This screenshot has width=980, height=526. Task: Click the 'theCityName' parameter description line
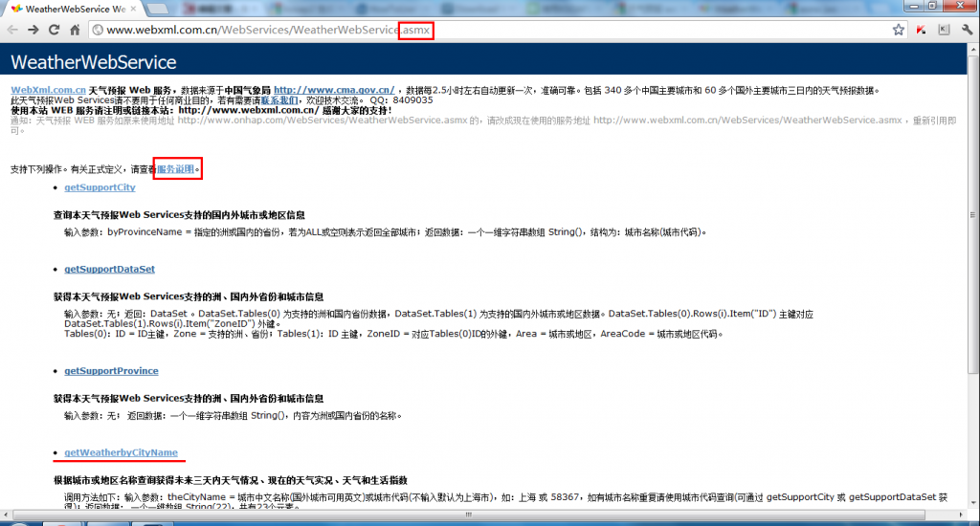(505, 497)
